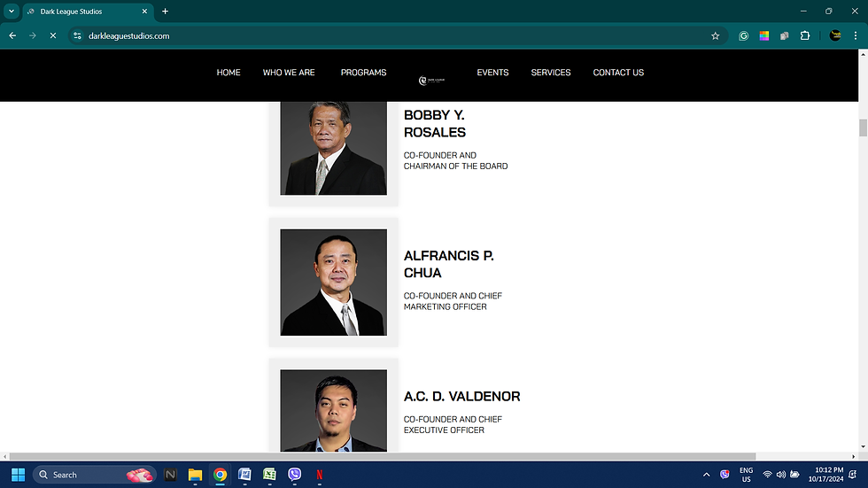Open the CONTACT US menu item

tap(618, 73)
